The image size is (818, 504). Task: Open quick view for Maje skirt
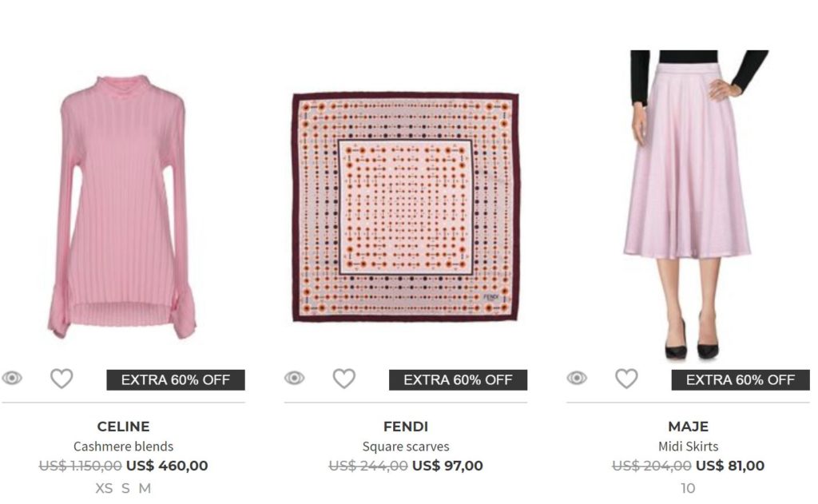(x=577, y=378)
